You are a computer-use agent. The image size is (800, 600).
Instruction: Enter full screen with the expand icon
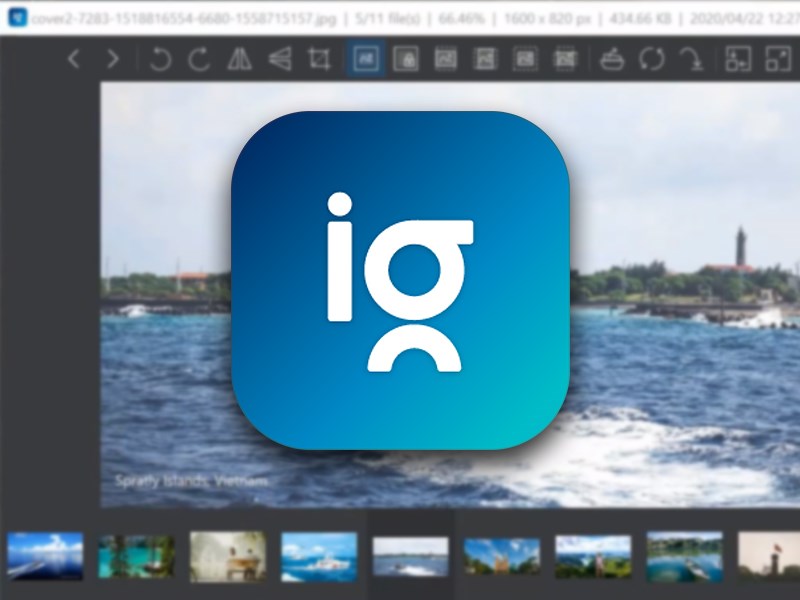778,59
